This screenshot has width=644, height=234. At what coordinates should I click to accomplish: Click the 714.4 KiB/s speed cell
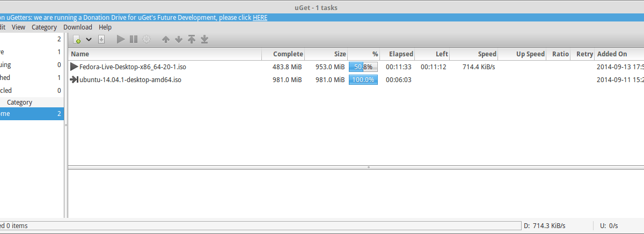point(479,67)
